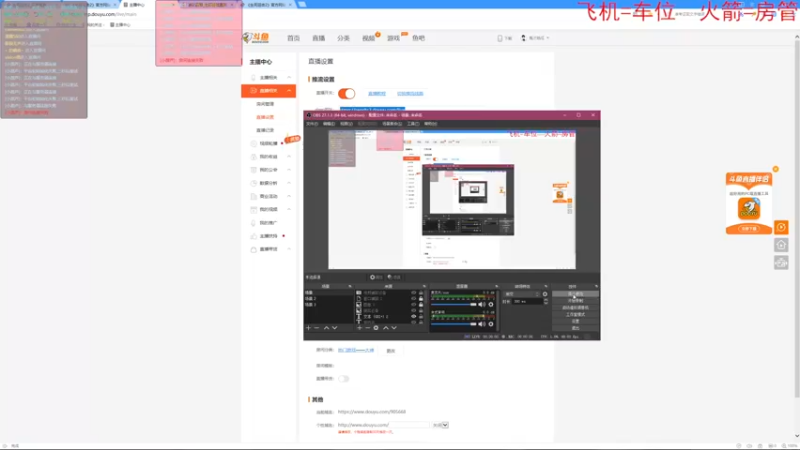This screenshot has height=450, width=800.
Task: Open the 分类 categories navigation tab
Action: (343, 38)
